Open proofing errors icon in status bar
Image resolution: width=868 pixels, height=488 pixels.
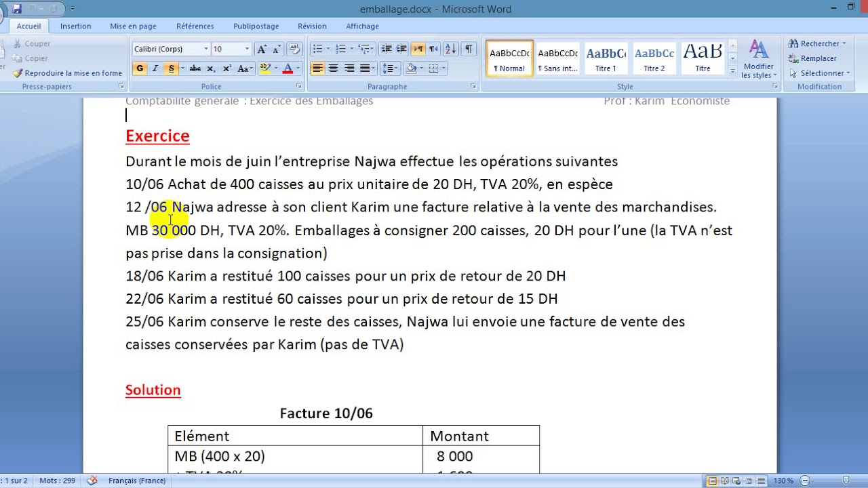pos(93,481)
